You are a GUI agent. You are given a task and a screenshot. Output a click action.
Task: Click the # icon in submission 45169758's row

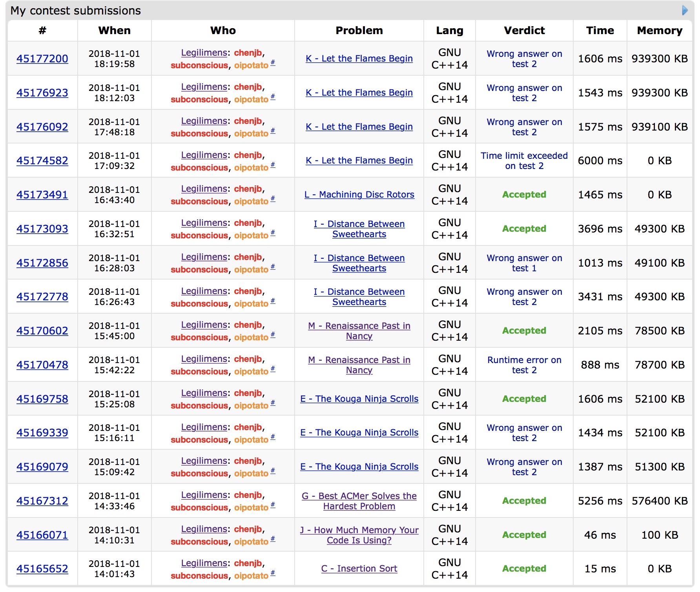[273, 403]
